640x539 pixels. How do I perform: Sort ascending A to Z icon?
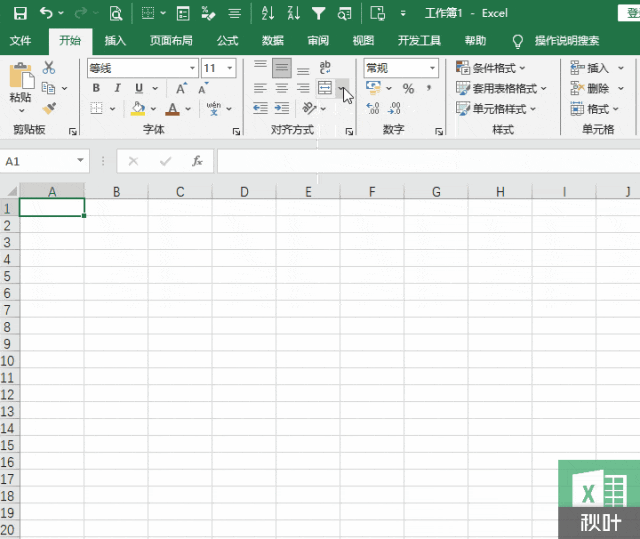(x=268, y=13)
